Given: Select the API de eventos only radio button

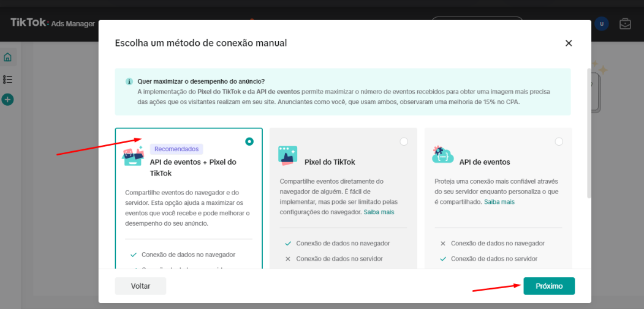Looking at the screenshot, I should click(x=559, y=141).
